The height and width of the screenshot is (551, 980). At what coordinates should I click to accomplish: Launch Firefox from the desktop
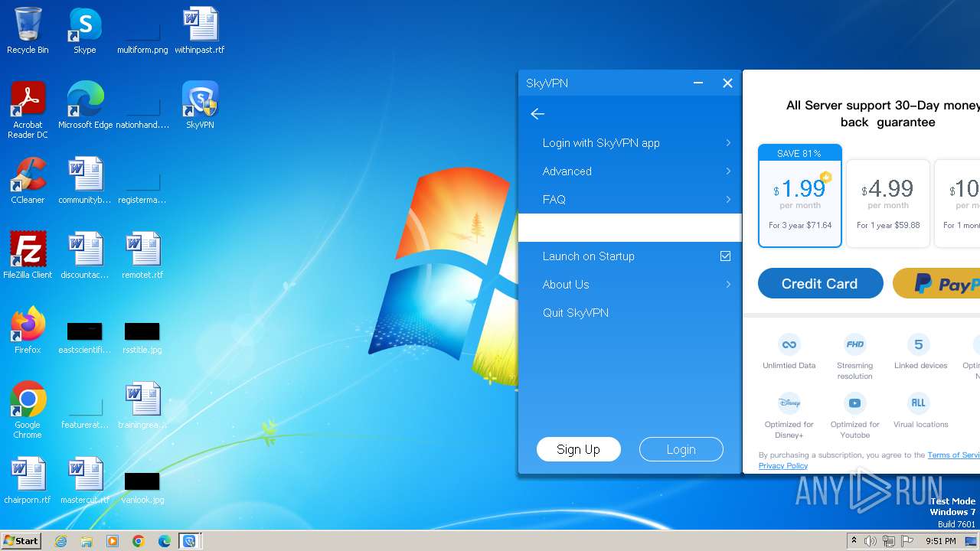point(28,330)
